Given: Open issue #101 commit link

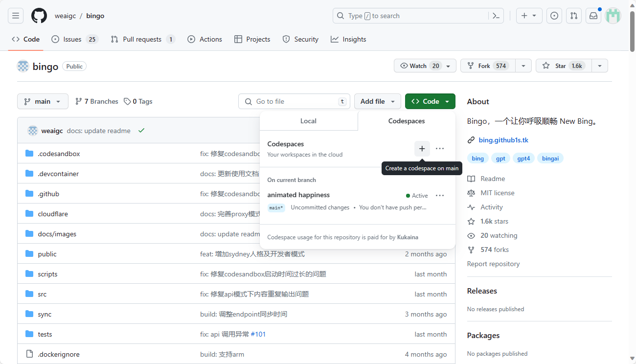Looking at the screenshot, I should click(258, 334).
